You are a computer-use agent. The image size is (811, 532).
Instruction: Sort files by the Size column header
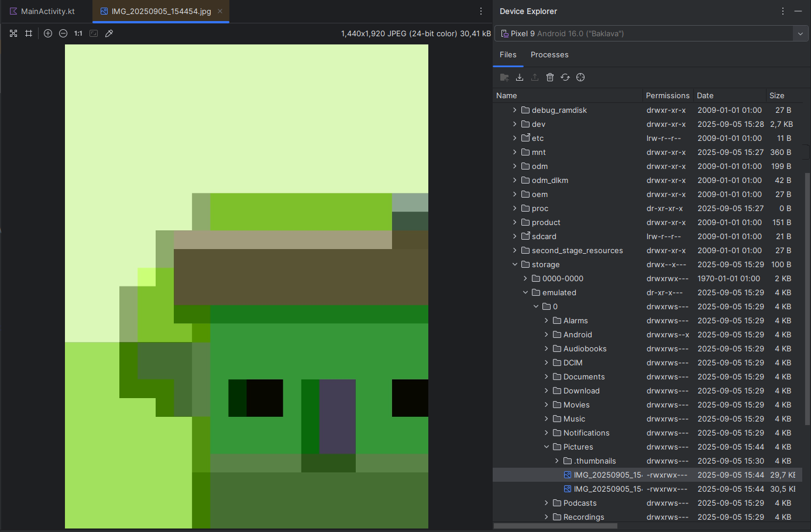tap(777, 95)
